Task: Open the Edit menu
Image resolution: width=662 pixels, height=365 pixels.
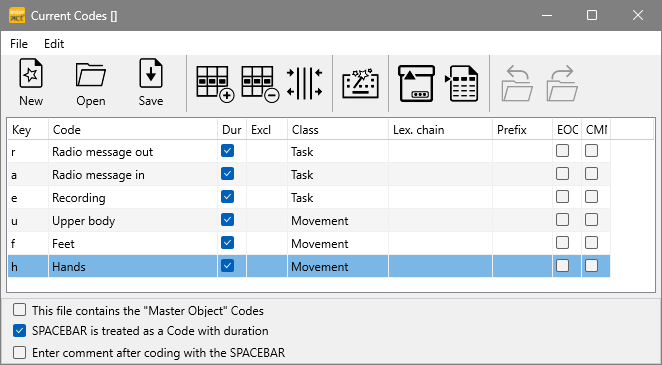Action: [x=54, y=44]
